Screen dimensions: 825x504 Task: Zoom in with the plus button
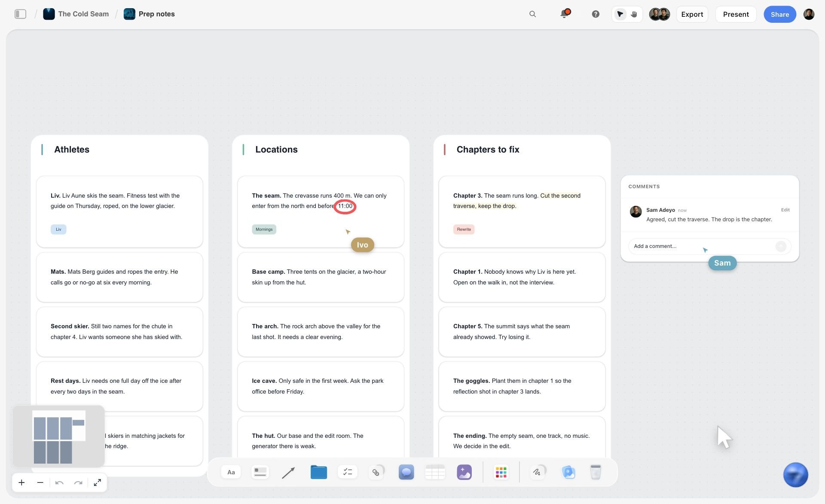point(21,483)
